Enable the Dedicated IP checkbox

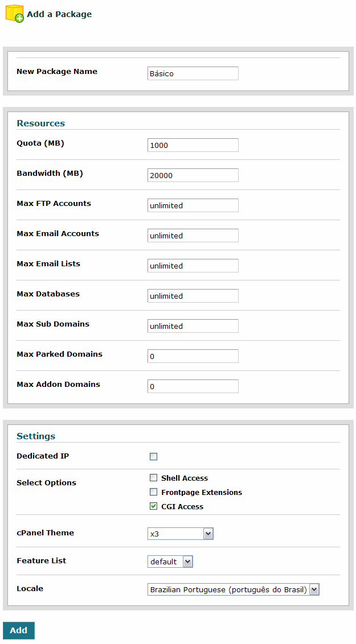[x=153, y=456]
